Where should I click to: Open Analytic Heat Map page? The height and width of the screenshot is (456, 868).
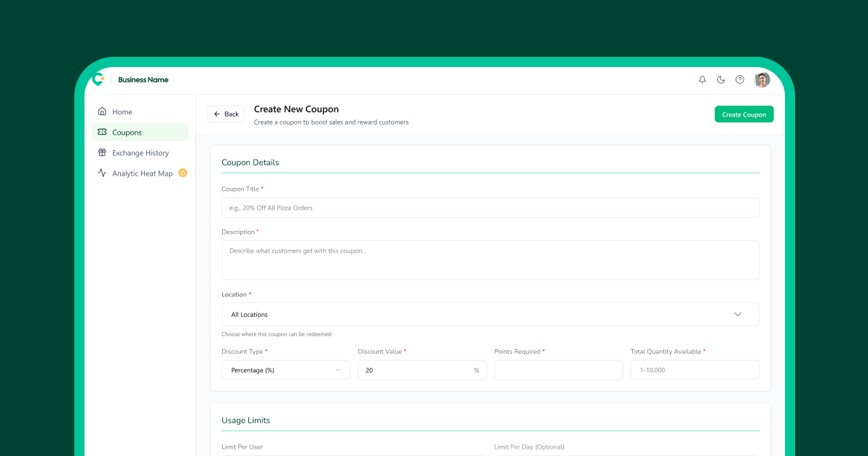coord(140,173)
